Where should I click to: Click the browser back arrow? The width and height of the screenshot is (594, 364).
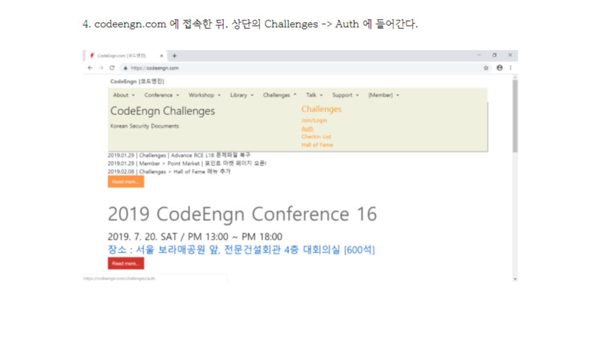coord(90,68)
